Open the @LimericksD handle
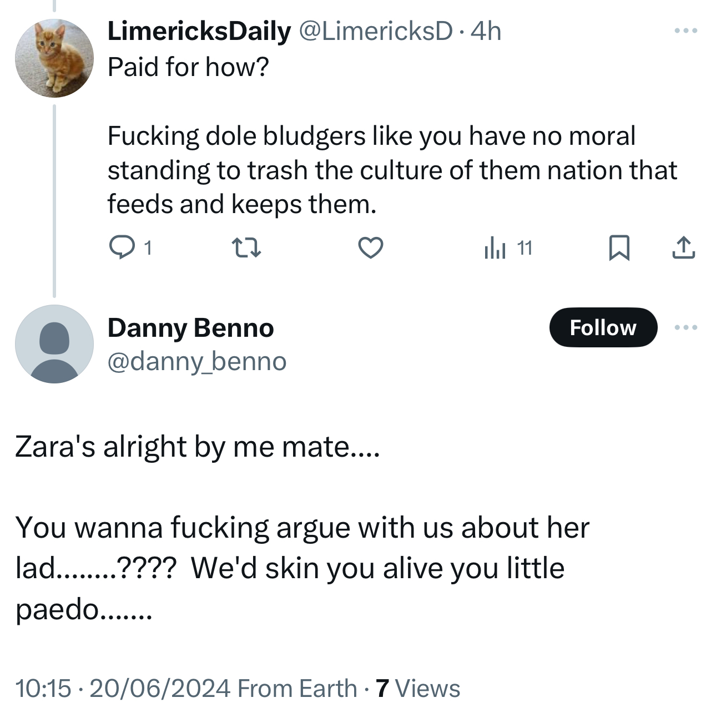This screenshot has height=728, width=716. click(x=376, y=31)
